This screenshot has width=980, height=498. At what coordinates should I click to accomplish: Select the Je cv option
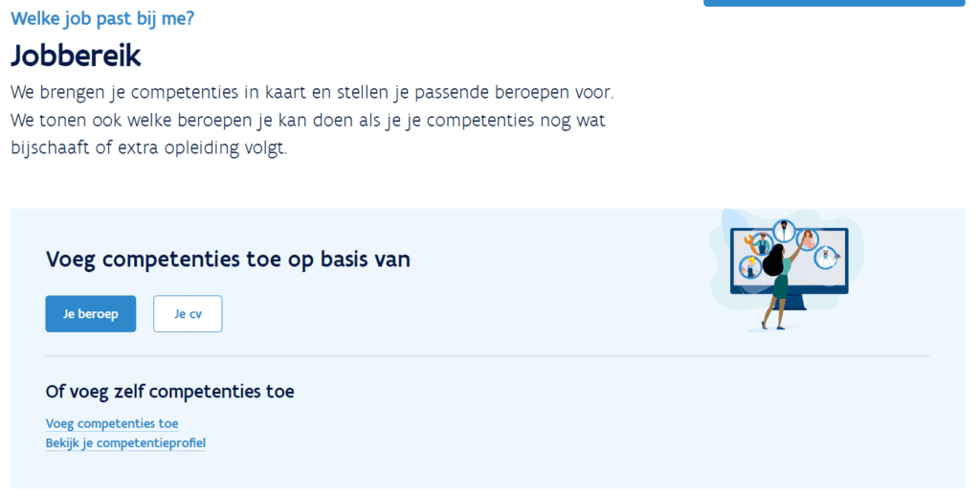pyautogui.click(x=188, y=313)
